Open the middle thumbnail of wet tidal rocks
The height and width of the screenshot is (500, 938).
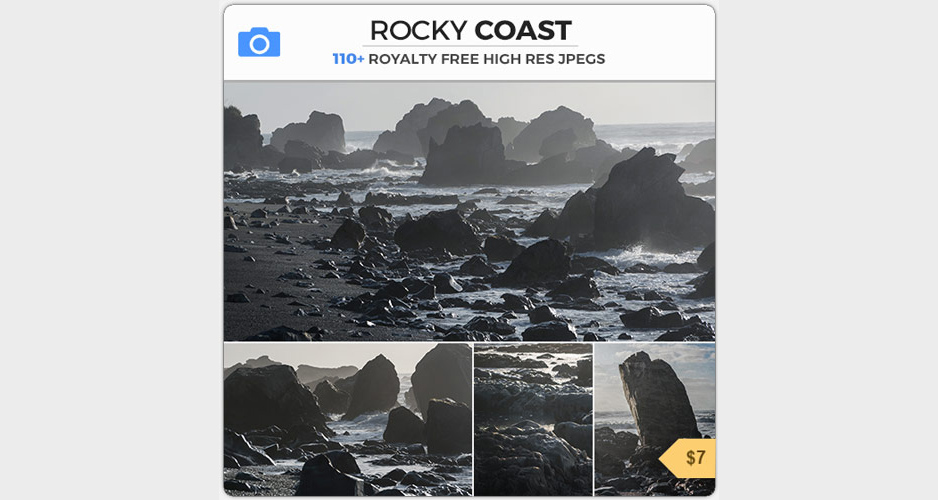point(533,419)
